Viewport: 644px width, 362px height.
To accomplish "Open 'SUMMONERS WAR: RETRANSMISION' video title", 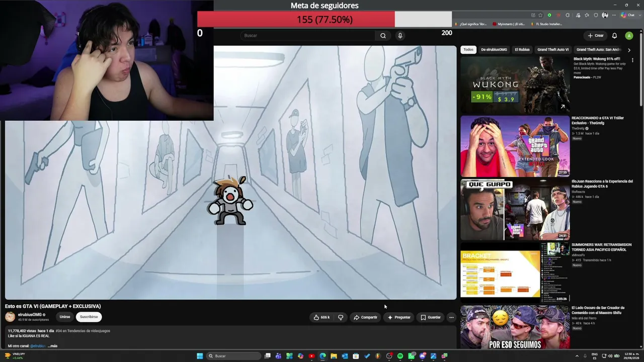I will click(601, 247).
